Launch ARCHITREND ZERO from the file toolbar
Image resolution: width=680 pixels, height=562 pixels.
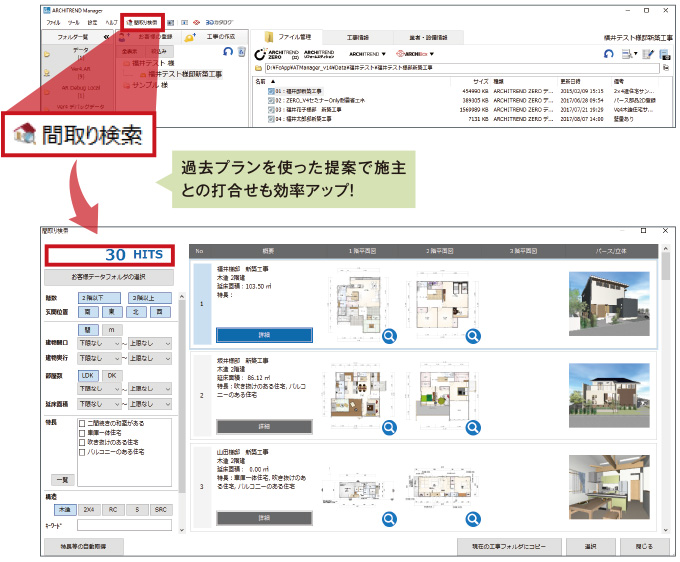(x=277, y=54)
